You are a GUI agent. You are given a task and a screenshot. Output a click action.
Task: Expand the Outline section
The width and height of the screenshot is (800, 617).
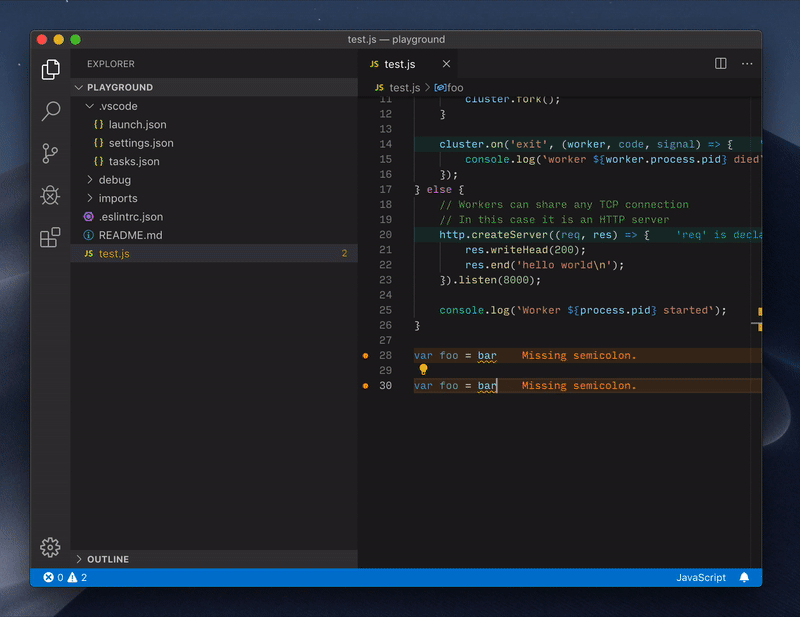tap(107, 559)
